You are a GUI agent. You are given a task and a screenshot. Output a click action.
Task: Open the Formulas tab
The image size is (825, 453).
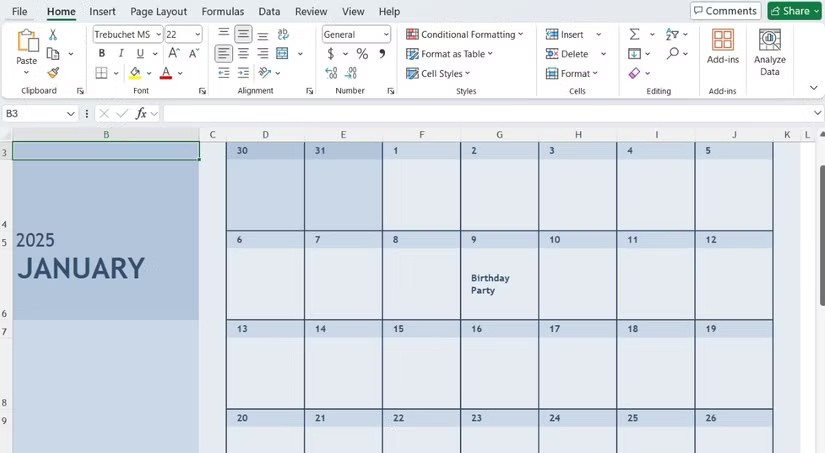click(x=222, y=11)
